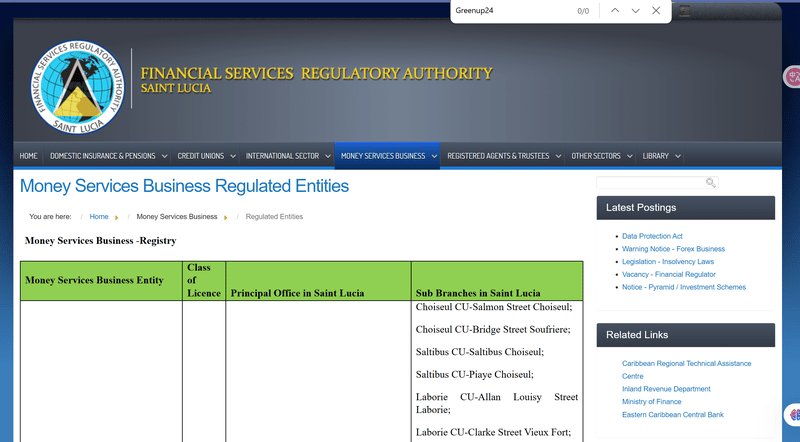800x442 pixels.
Task: Click the Money Services Business Regulated Entities heading
Action: point(184,186)
